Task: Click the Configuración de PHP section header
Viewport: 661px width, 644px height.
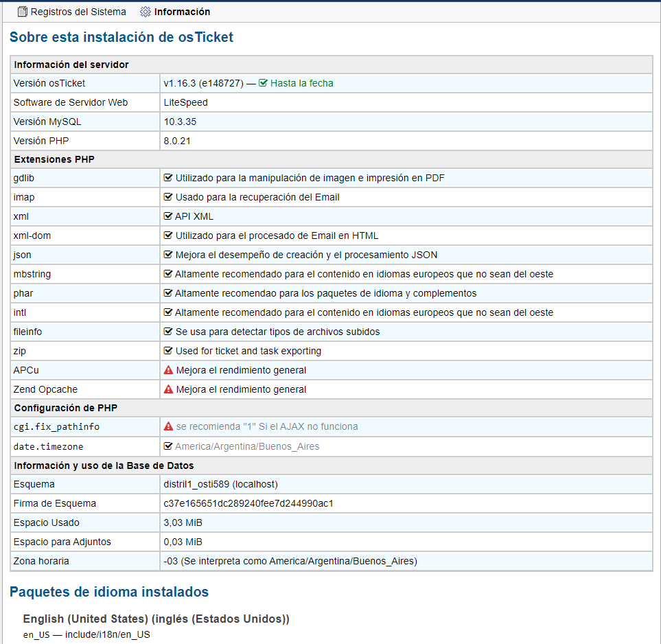Action: tap(66, 408)
